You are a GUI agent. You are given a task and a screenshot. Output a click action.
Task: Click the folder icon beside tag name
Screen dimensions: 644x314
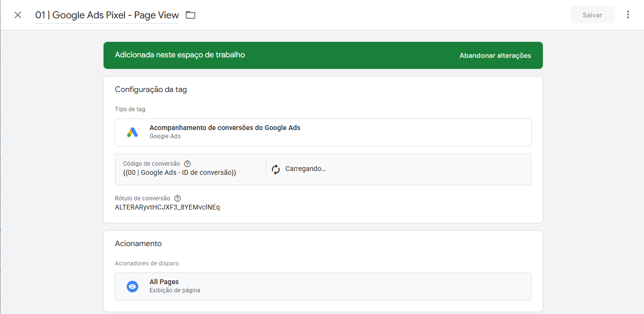(191, 15)
